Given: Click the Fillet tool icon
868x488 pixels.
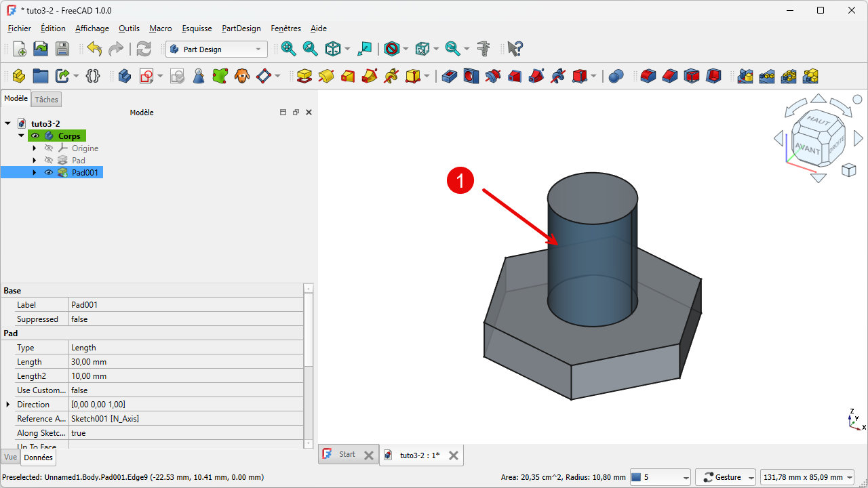Looking at the screenshot, I should [x=648, y=76].
